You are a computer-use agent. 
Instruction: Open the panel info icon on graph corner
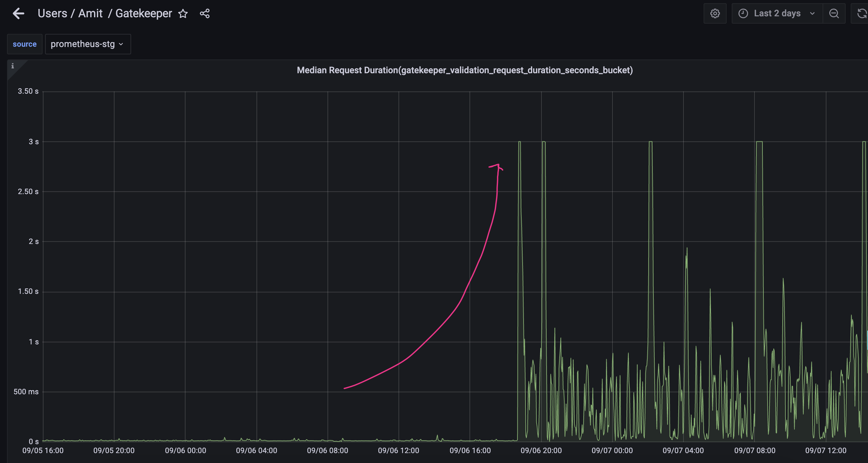click(13, 66)
